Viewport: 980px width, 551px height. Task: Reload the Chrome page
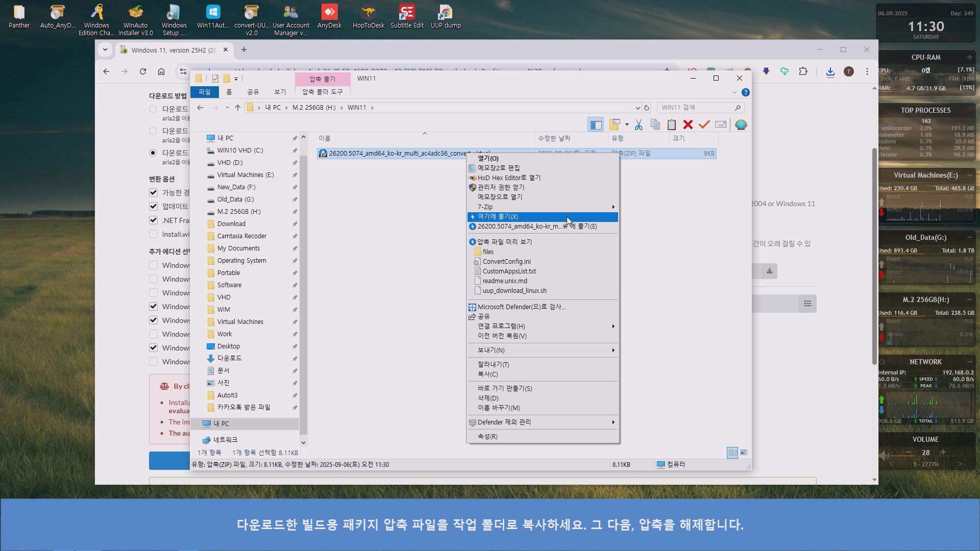point(143,72)
